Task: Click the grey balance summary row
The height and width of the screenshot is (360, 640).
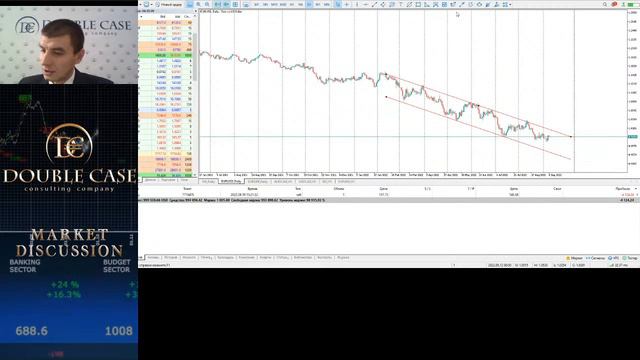Action: [x=388, y=200]
